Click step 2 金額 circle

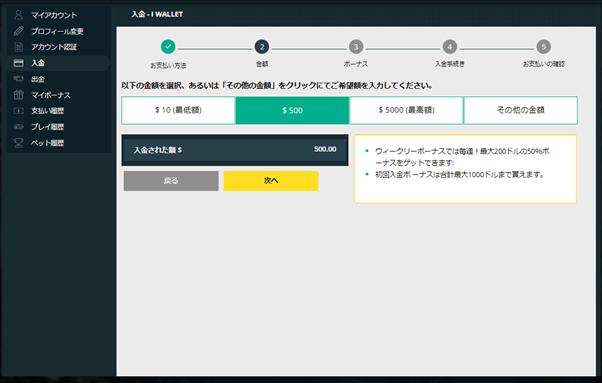[262, 47]
